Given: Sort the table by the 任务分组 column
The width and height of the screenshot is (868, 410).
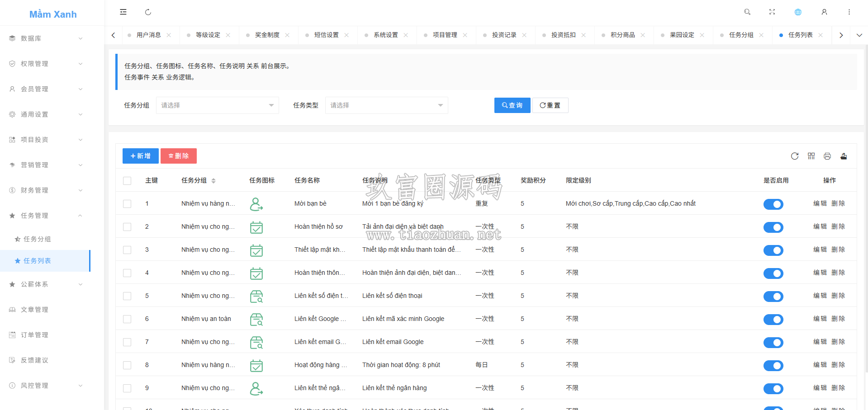Looking at the screenshot, I should [213, 181].
